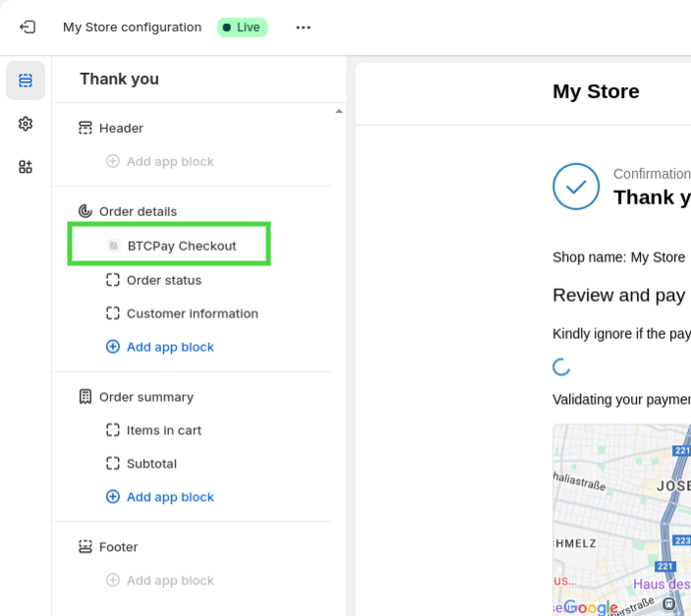Click the loading spinner in preview
Screen dimensions: 691x616
pos(561,367)
